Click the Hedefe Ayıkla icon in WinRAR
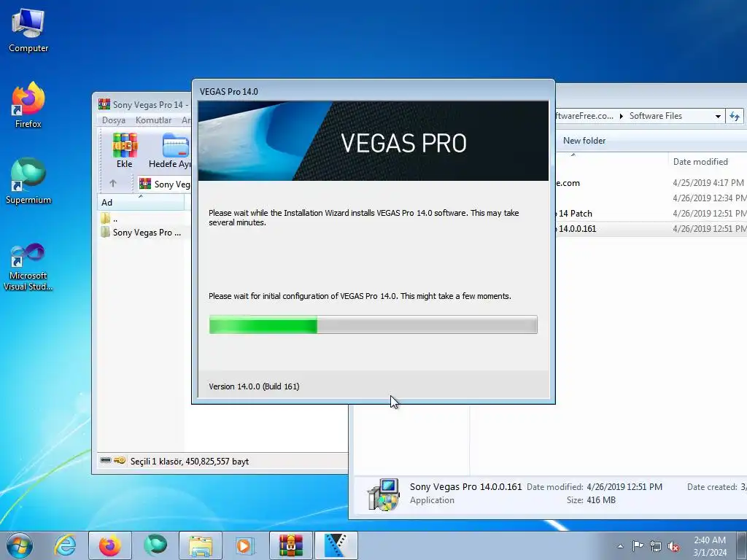 [x=170, y=150]
